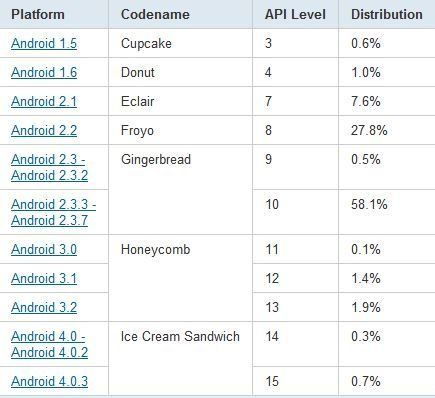Select the 27.8% Froyo distribution cell

[x=369, y=130]
